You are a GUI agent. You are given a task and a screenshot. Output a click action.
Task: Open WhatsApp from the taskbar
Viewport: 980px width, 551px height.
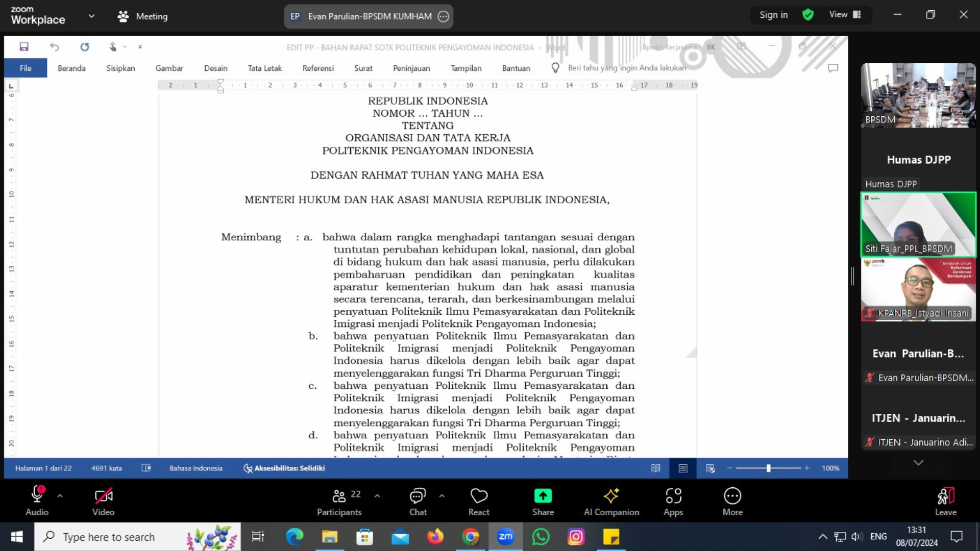[541, 537]
